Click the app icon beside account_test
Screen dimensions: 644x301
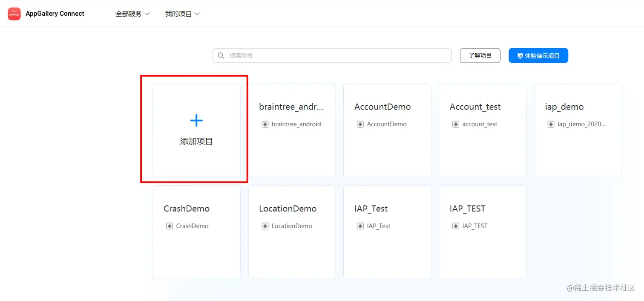click(456, 124)
